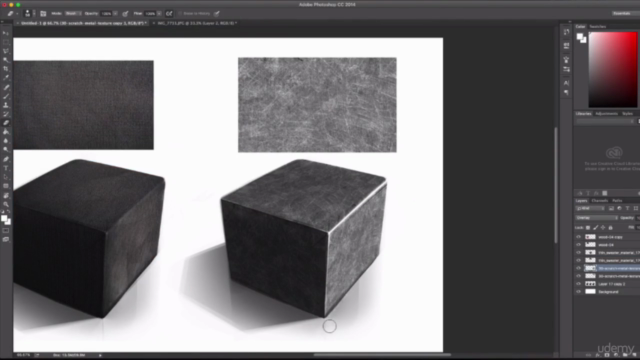The image size is (640, 360).
Task: Enable the Erase to History checkbox
Action: (x=180, y=13)
